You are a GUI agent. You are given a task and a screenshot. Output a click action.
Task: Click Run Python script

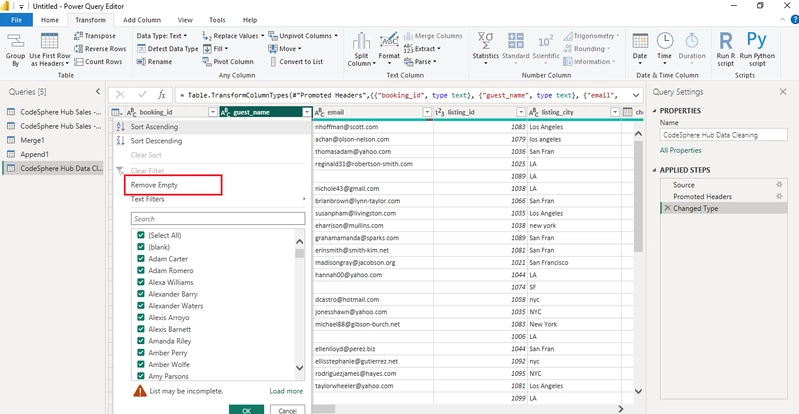(x=757, y=49)
